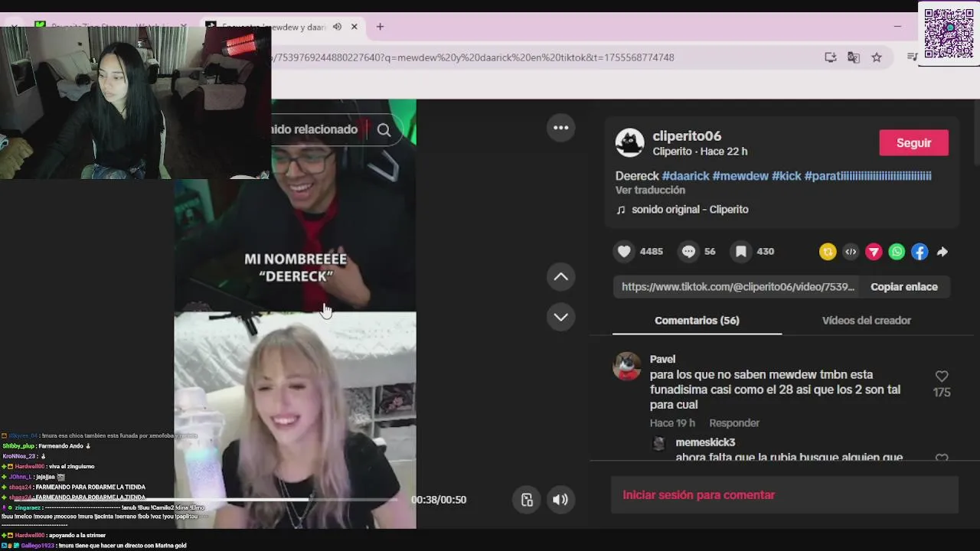This screenshot has height=551, width=980.
Task: Click the translate page icon in address bar
Action: (x=854, y=57)
